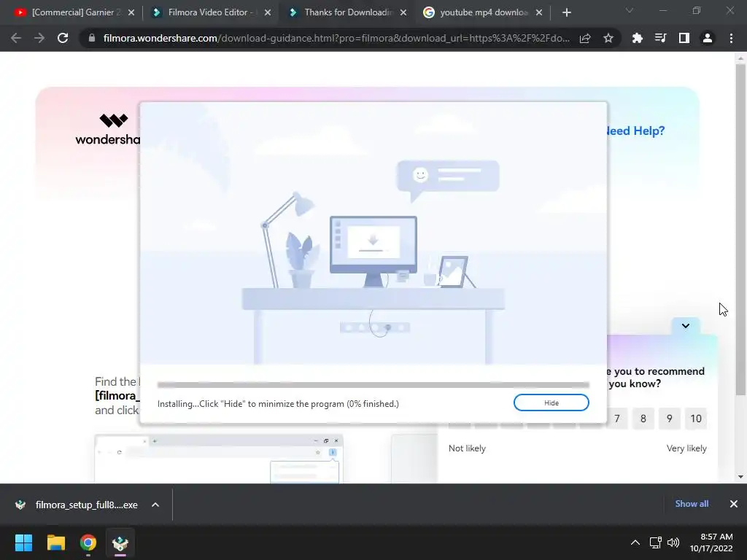This screenshot has width=747, height=560.
Task: Click the Need Help? link
Action: (635, 131)
